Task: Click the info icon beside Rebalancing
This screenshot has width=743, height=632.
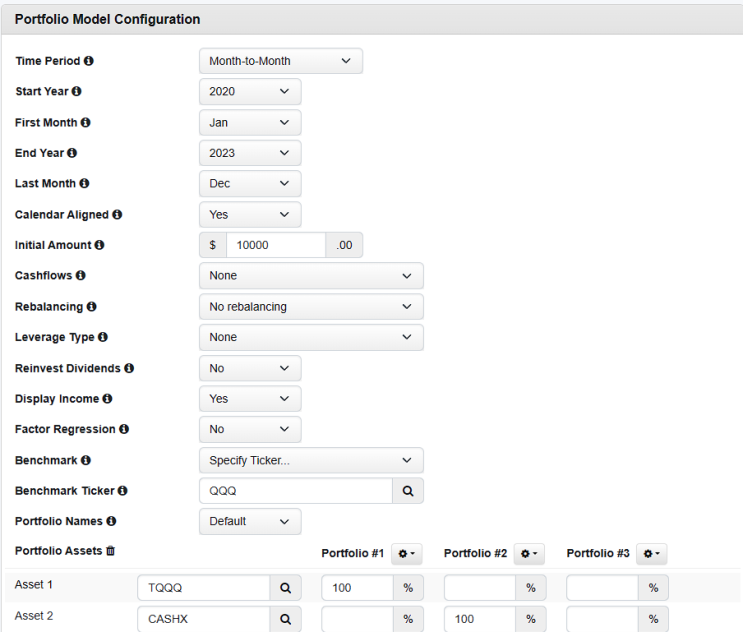Action: click(91, 306)
